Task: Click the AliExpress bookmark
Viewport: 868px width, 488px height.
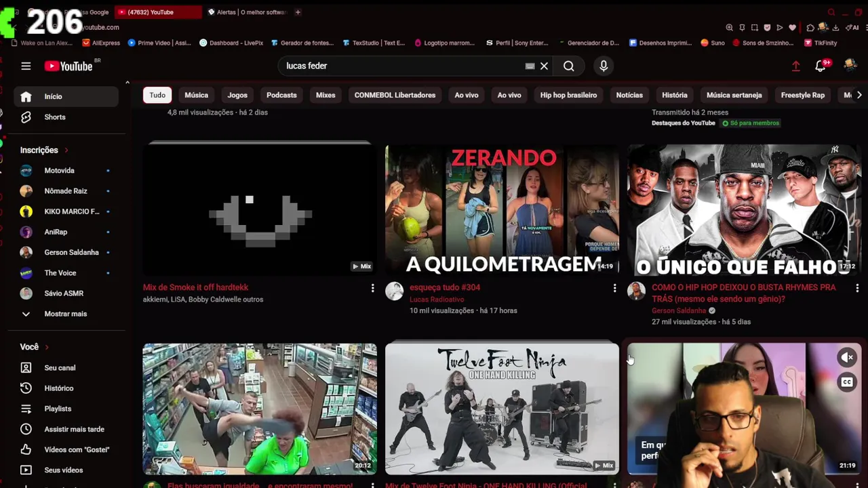Action: (x=100, y=43)
